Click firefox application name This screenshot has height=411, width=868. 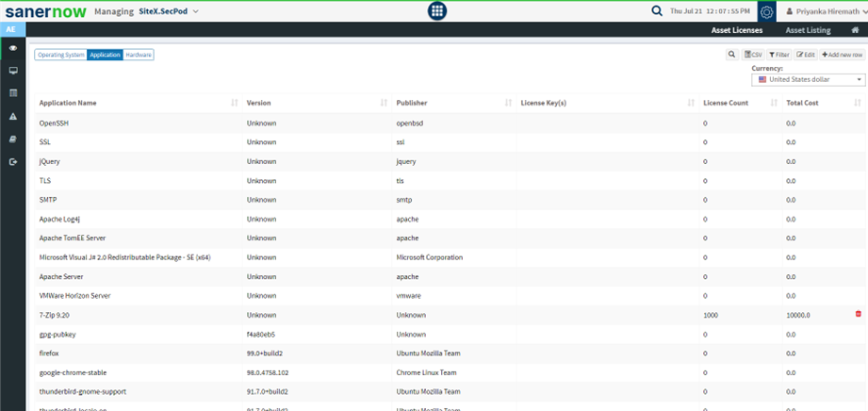[x=49, y=353]
